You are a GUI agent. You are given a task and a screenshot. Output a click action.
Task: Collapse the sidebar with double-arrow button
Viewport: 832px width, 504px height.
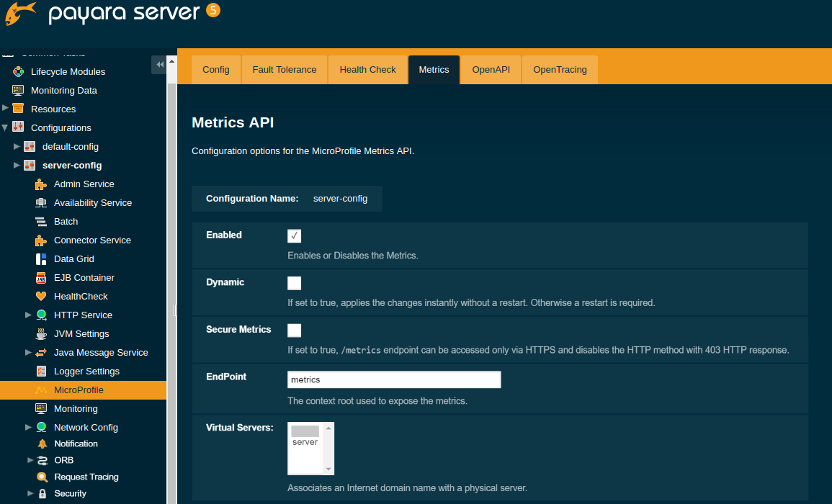(159, 65)
